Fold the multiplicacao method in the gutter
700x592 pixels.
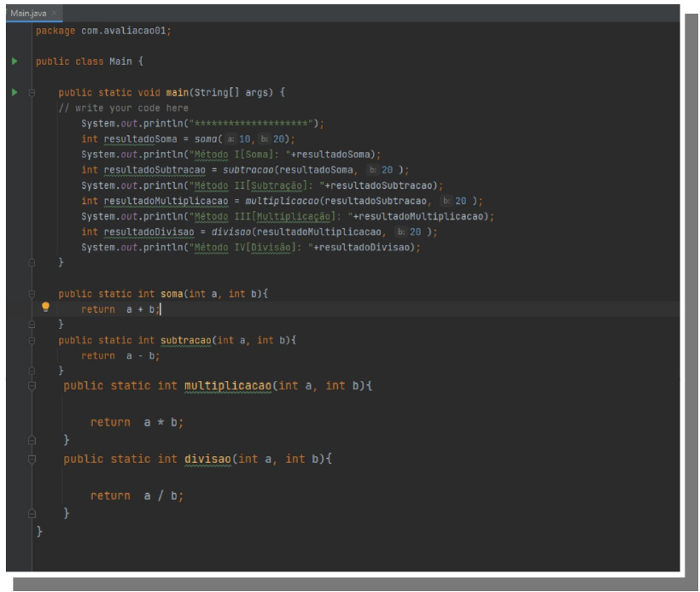pyautogui.click(x=32, y=386)
